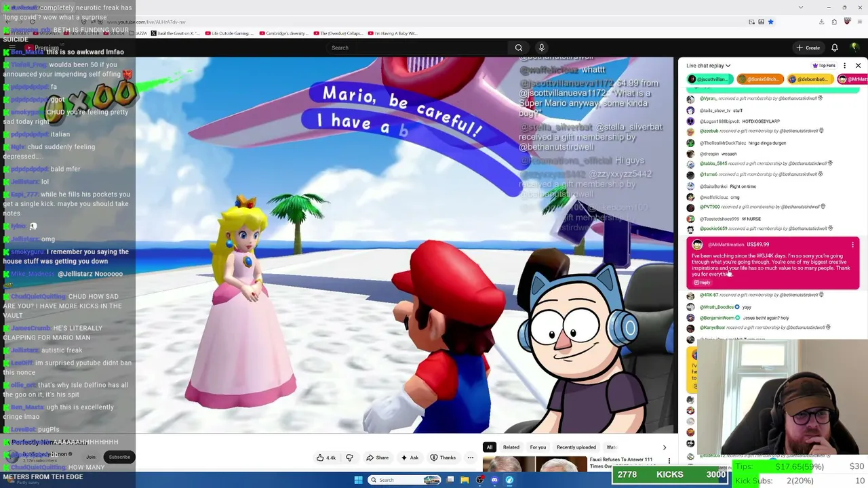868x488 pixels.
Task: Open the Windows Start menu
Action: tap(359, 480)
